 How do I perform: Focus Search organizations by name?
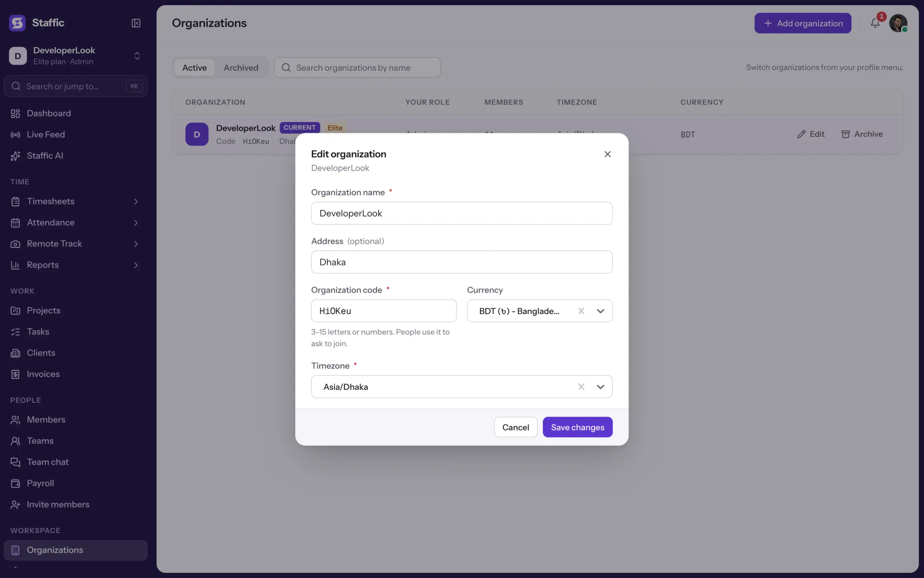click(357, 68)
